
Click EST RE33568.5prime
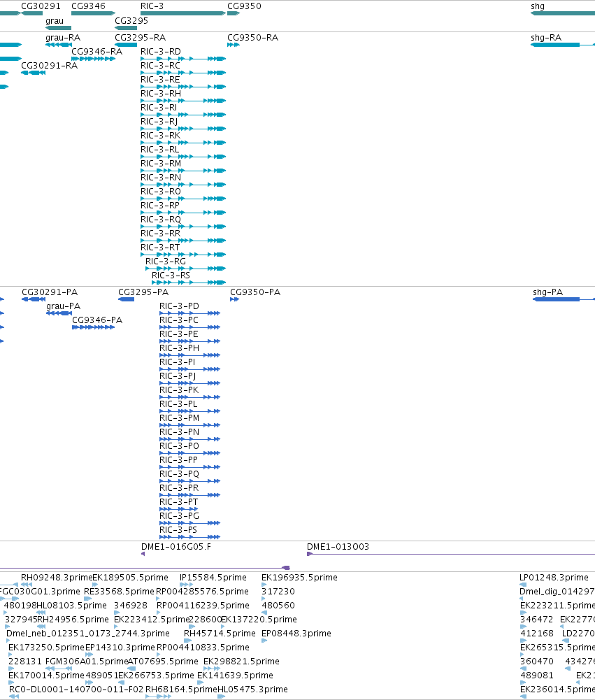point(87,599)
